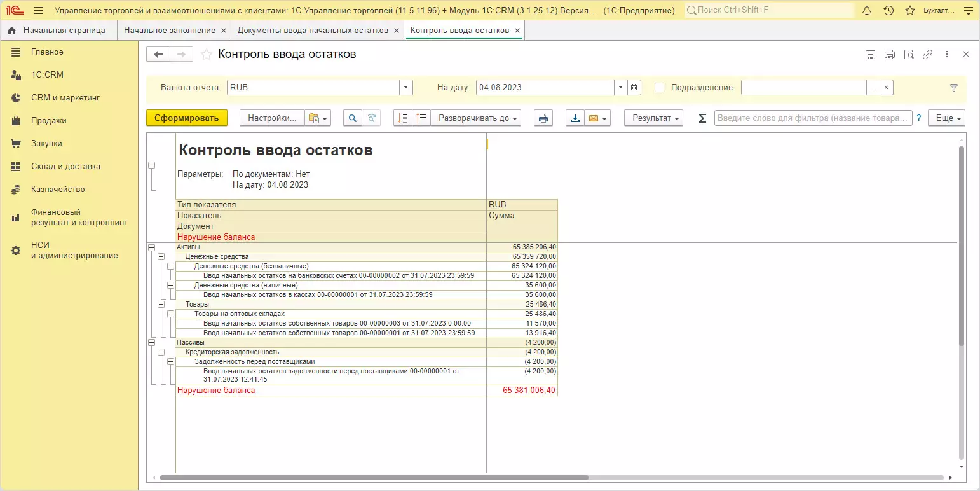Click the filter funnel icon
980x491 pixels.
tap(954, 88)
